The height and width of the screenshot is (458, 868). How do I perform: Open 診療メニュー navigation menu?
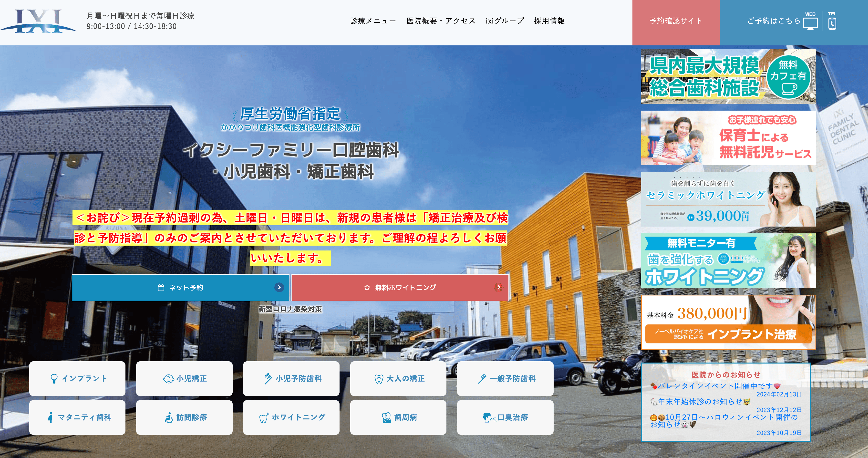tap(373, 21)
